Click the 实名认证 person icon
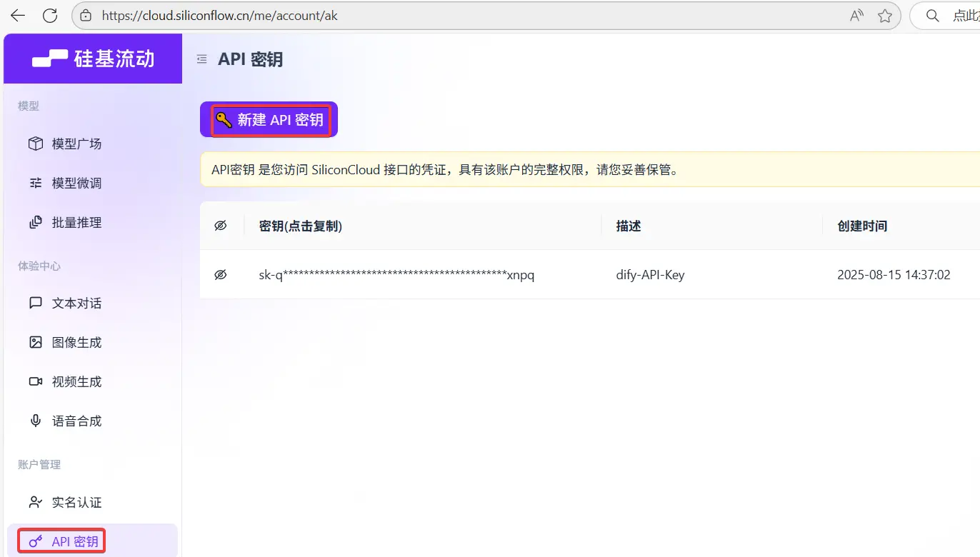 coord(35,502)
